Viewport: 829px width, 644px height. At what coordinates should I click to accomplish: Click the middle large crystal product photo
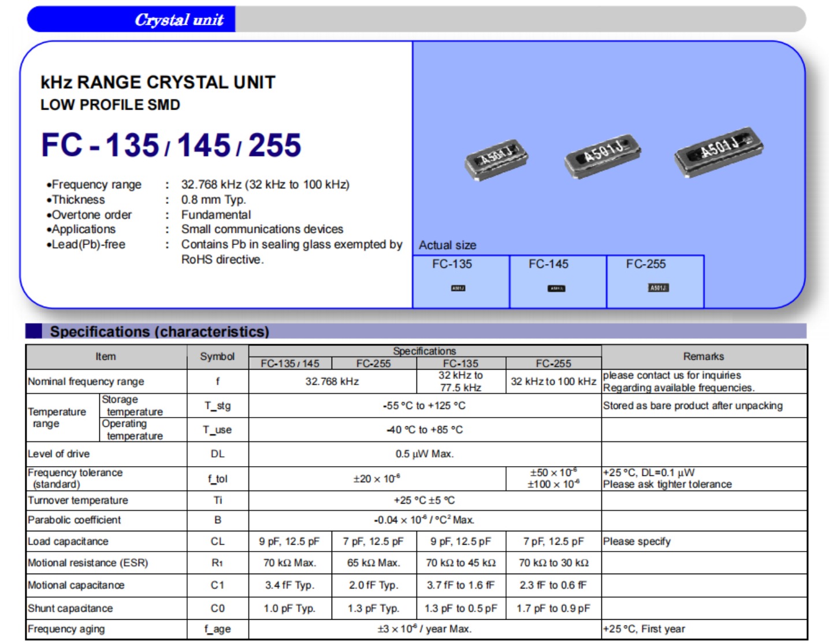tap(603, 154)
